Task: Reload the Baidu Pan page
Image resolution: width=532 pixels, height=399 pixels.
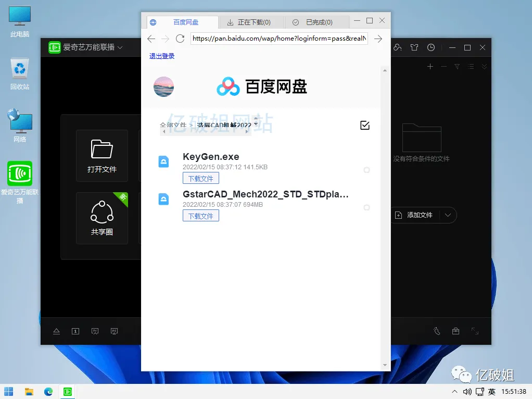Action: coord(180,39)
